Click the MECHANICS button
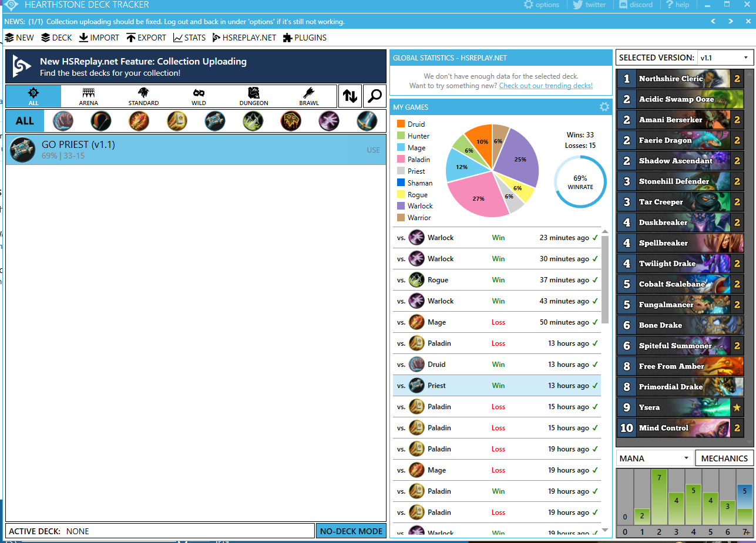Screen dimensions: 756x543 pos(724,458)
